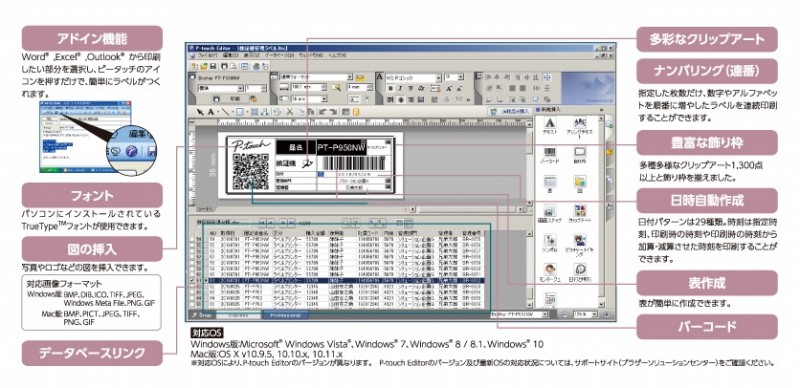Open the tape type dropdown under Brother printer
The width and height of the screenshot is (800, 388).
pos(241,88)
